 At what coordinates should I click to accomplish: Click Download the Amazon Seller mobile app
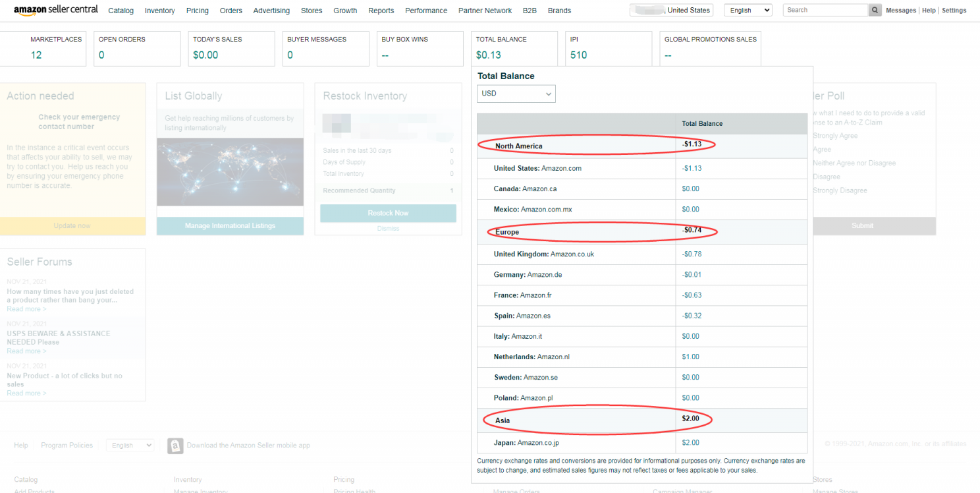point(248,446)
